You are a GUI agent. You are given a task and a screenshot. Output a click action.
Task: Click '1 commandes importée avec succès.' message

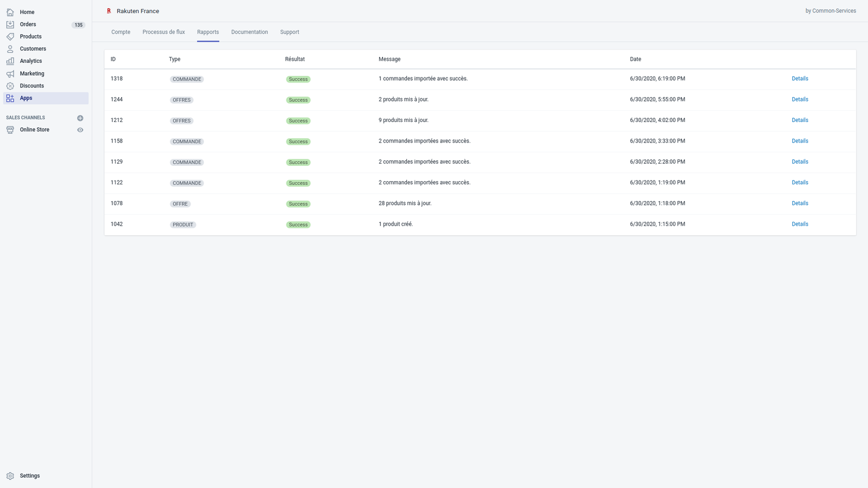tap(423, 79)
